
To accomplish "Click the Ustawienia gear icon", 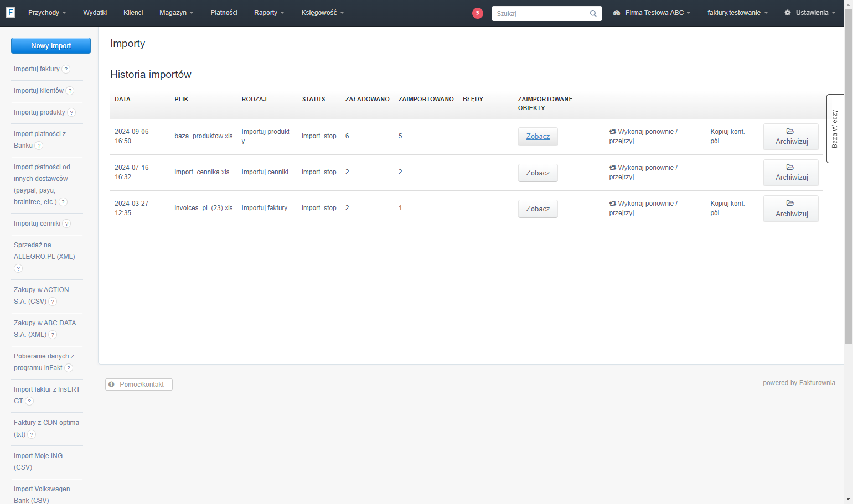I will [788, 13].
